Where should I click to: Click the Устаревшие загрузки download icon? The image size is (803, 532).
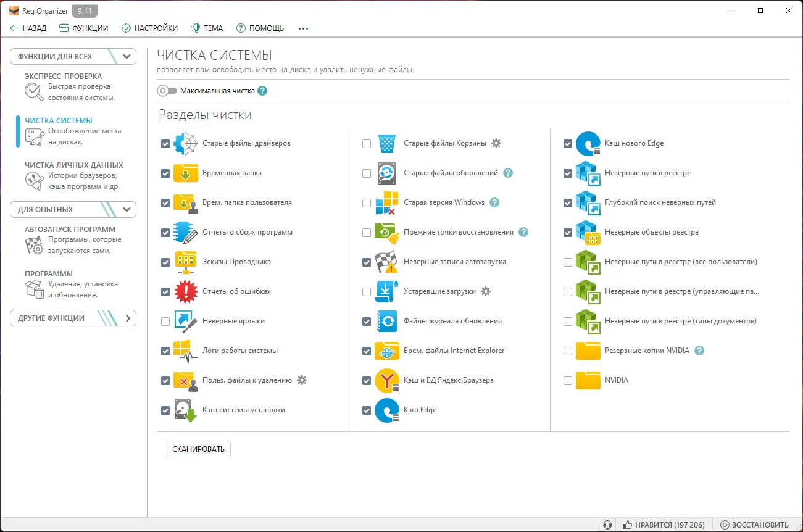point(386,291)
